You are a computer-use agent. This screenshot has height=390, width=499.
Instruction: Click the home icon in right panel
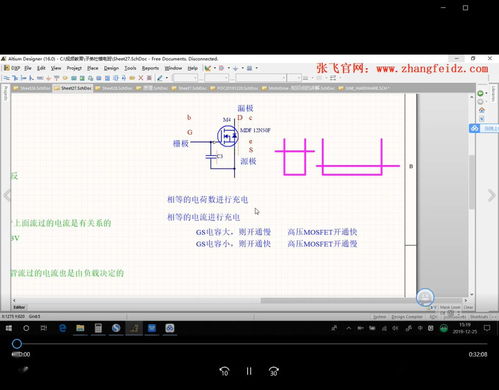[x=482, y=110]
